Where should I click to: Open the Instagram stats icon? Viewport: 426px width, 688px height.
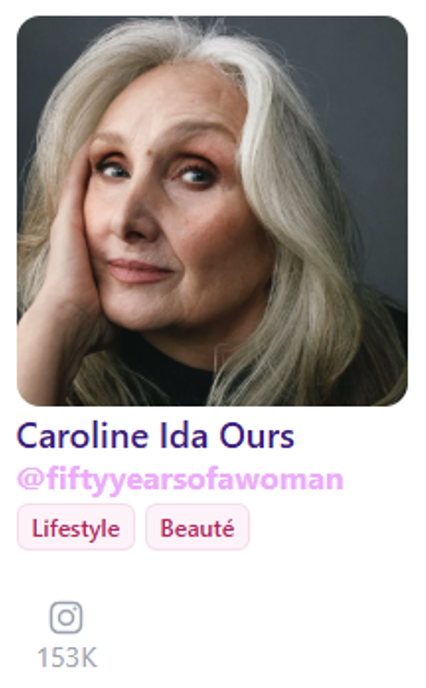[x=66, y=618]
